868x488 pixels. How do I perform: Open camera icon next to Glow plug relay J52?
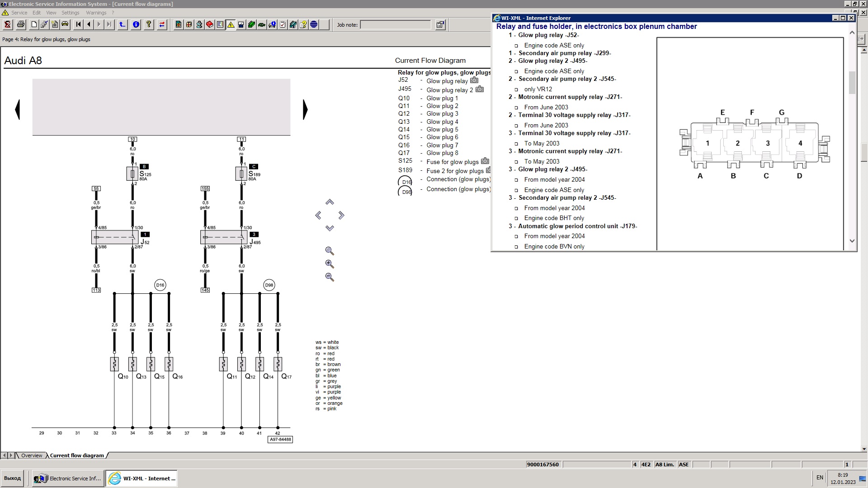(x=474, y=80)
